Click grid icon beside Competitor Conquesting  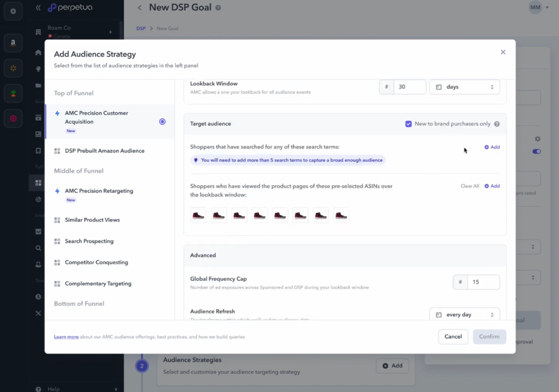coord(57,263)
